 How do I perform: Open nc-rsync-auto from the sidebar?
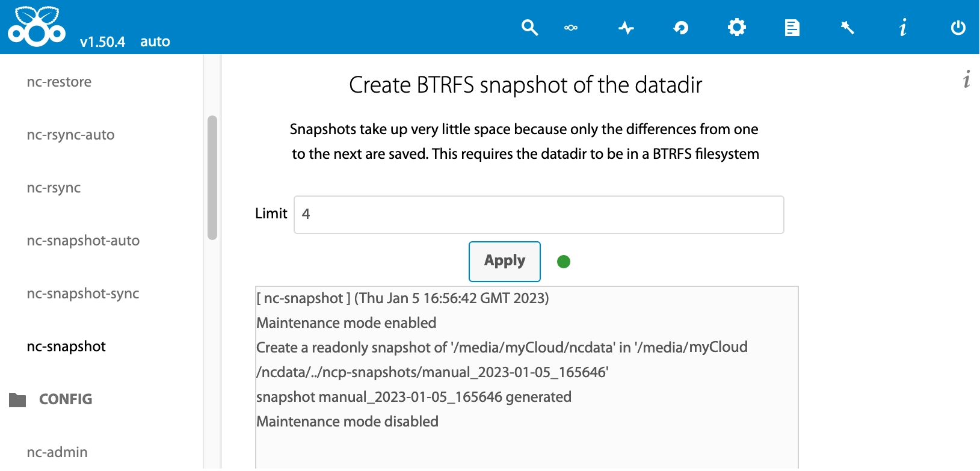click(x=70, y=135)
